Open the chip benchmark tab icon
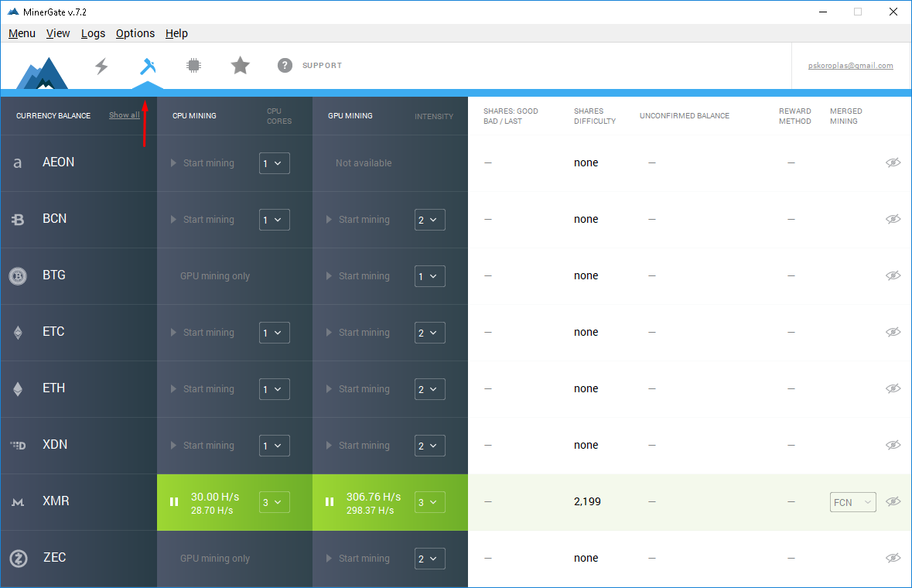 (193, 66)
